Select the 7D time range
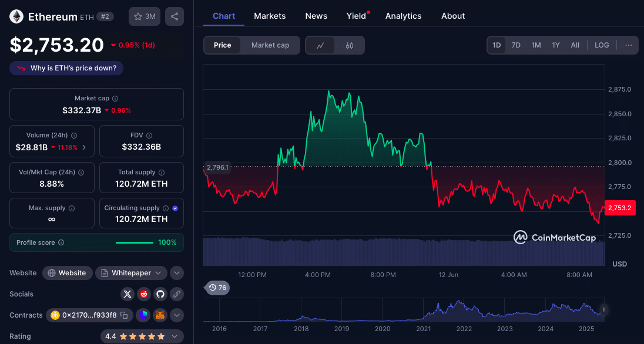 tap(516, 45)
